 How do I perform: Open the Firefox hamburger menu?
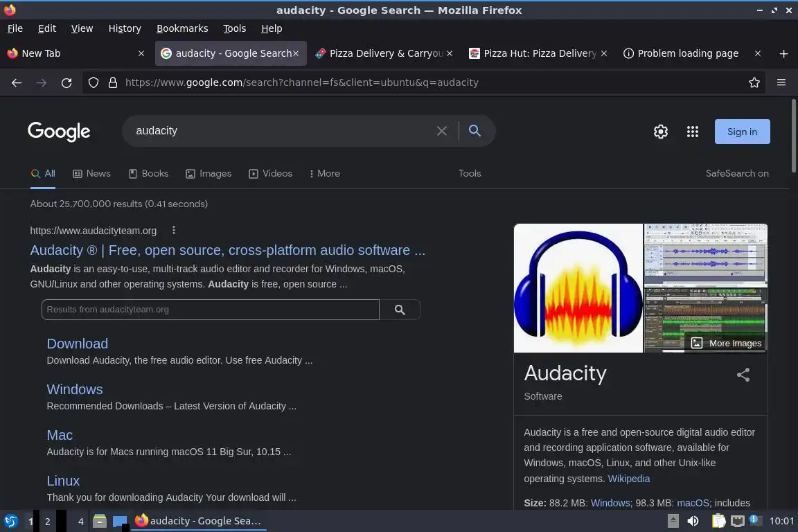tap(781, 82)
